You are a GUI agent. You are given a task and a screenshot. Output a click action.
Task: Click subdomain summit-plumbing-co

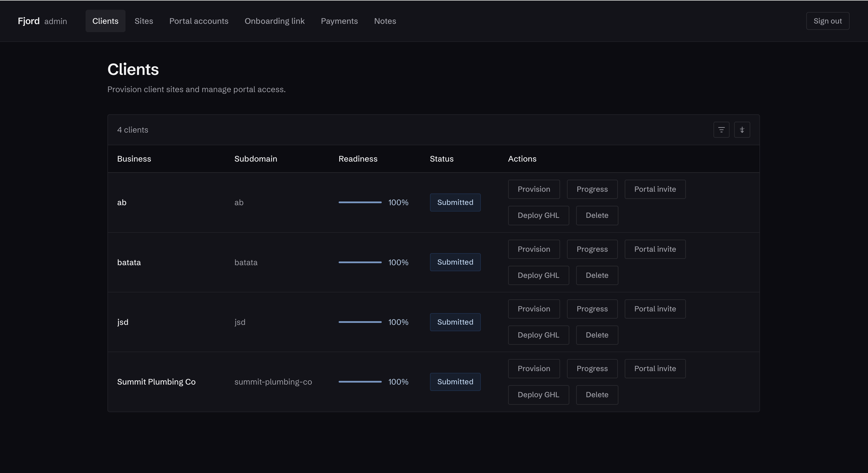tap(273, 382)
